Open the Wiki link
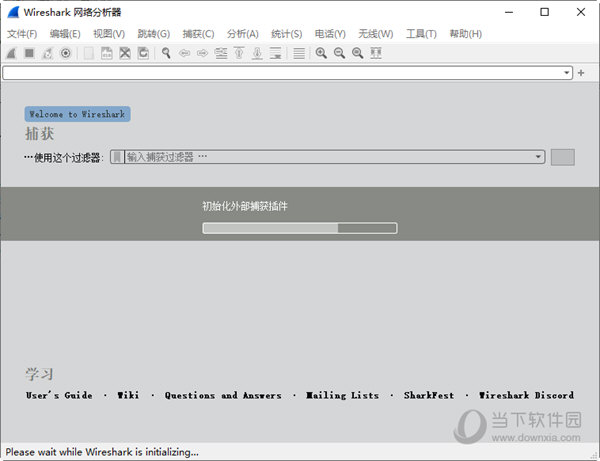The image size is (600, 461). (x=128, y=395)
